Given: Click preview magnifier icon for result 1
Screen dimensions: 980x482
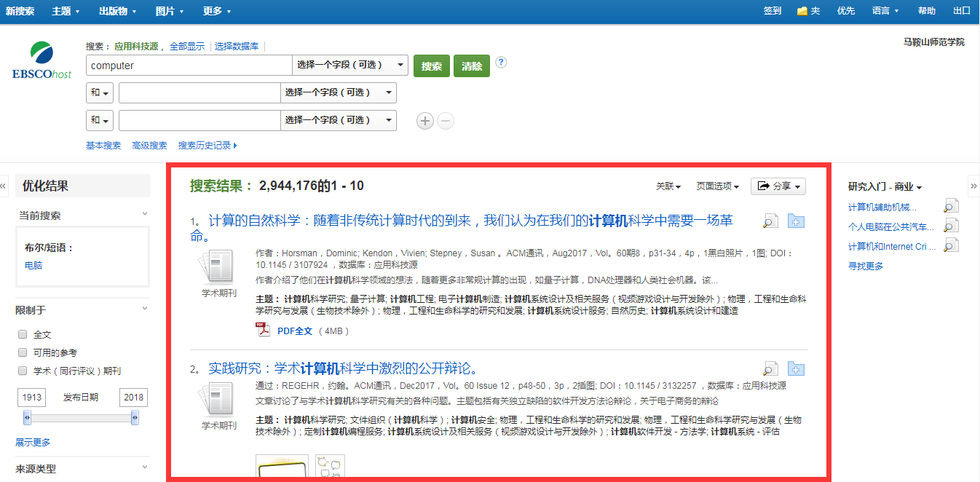Looking at the screenshot, I should pos(770,221).
